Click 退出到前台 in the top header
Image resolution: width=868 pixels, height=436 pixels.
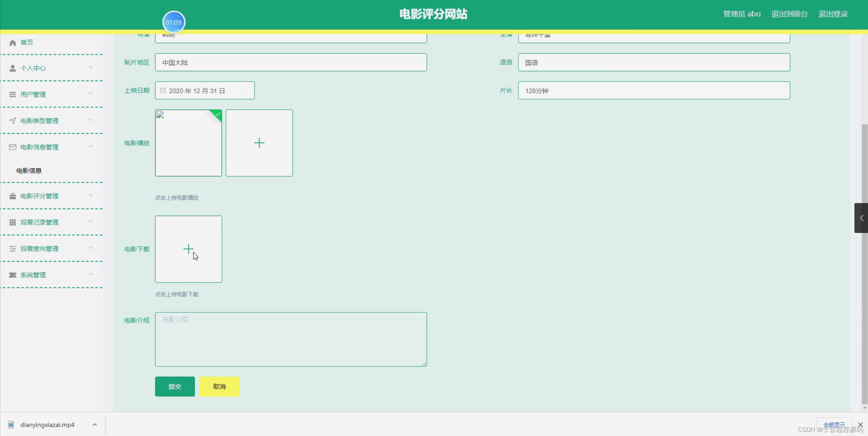click(789, 14)
